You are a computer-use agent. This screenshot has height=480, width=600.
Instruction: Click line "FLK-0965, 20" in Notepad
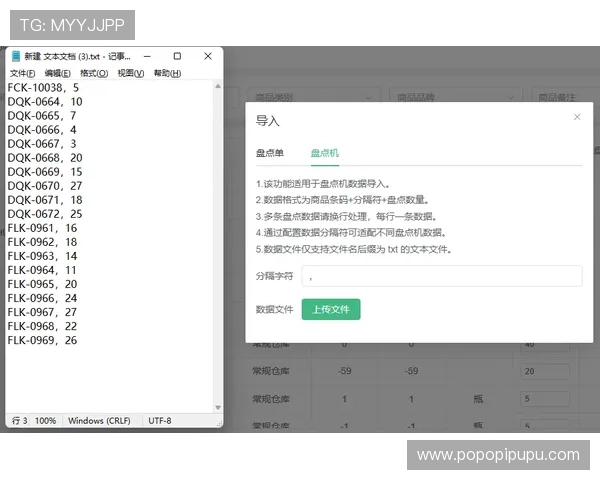(x=42, y=284)
